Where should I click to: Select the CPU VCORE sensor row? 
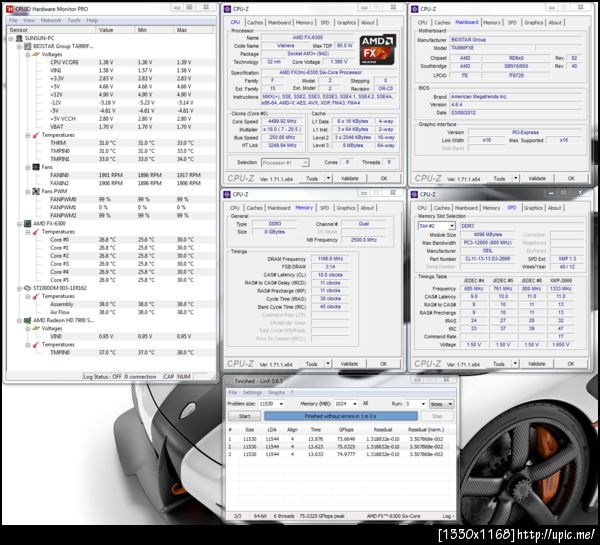[x=111, y=62]
